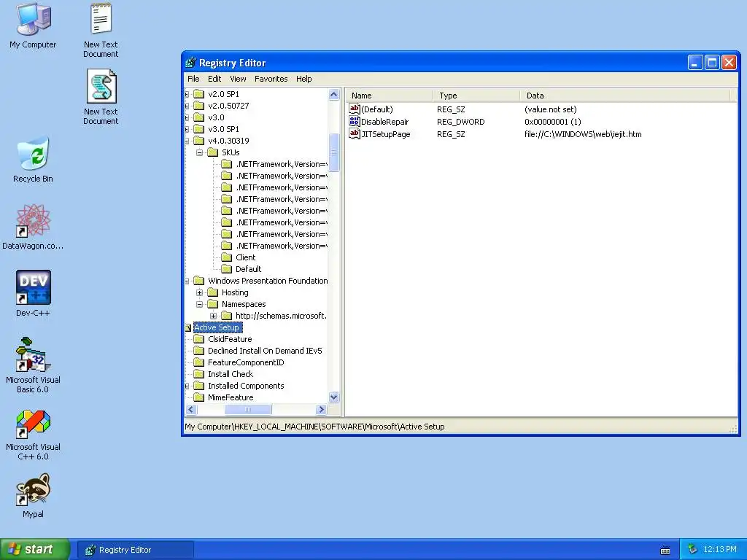Select the Microsoft Visual Basic 6.0 icon
Screen dimensions: 747x560
[x=33, y=354]
